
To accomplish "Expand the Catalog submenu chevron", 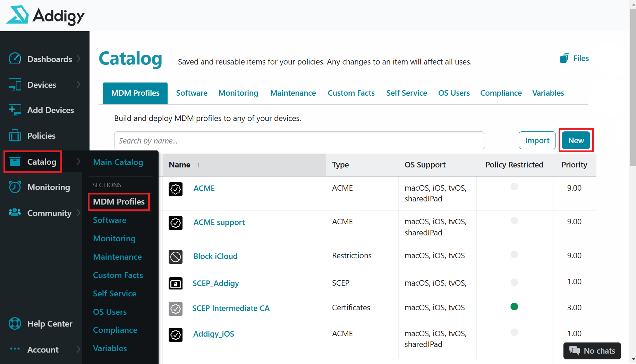I will pos(79,161).
